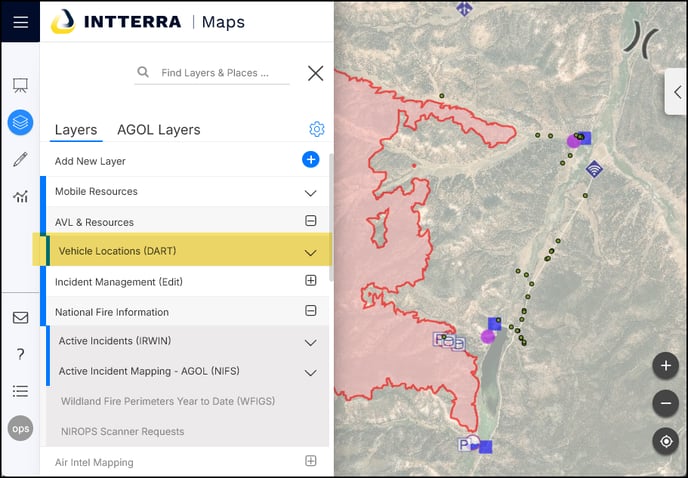Collapse AVL & Resources group

[311, 220]
